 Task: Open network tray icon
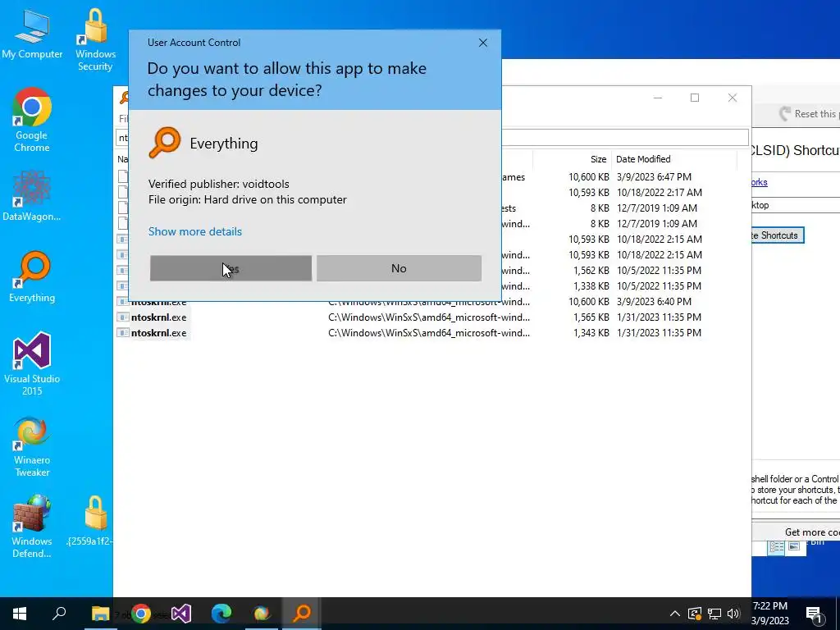[714, 614]
